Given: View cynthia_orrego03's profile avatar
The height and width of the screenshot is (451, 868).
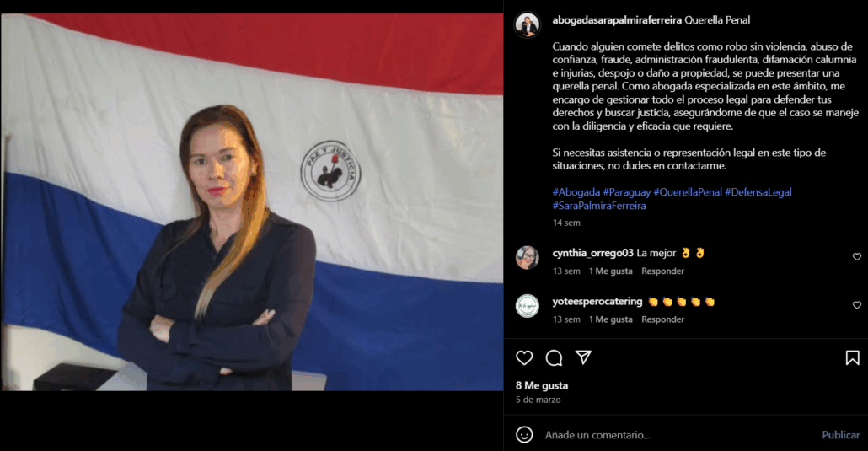Looking at the screenshot, I should click(527, 258).
